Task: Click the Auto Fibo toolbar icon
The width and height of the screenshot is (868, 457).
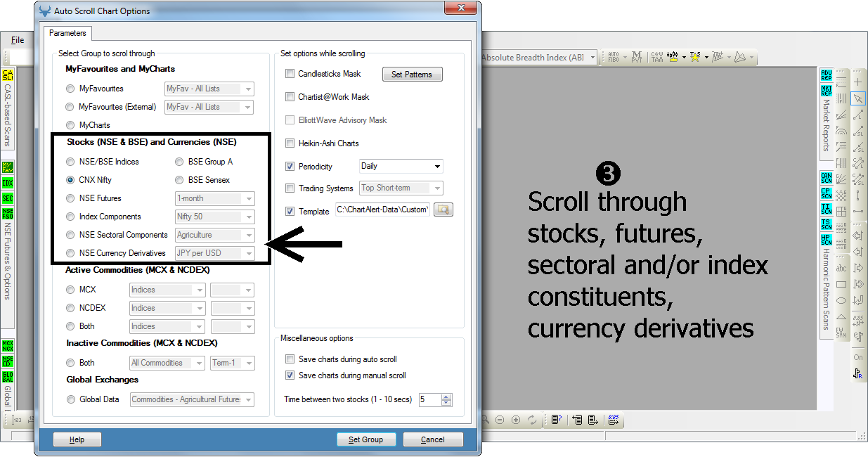Action: point(613,57)
